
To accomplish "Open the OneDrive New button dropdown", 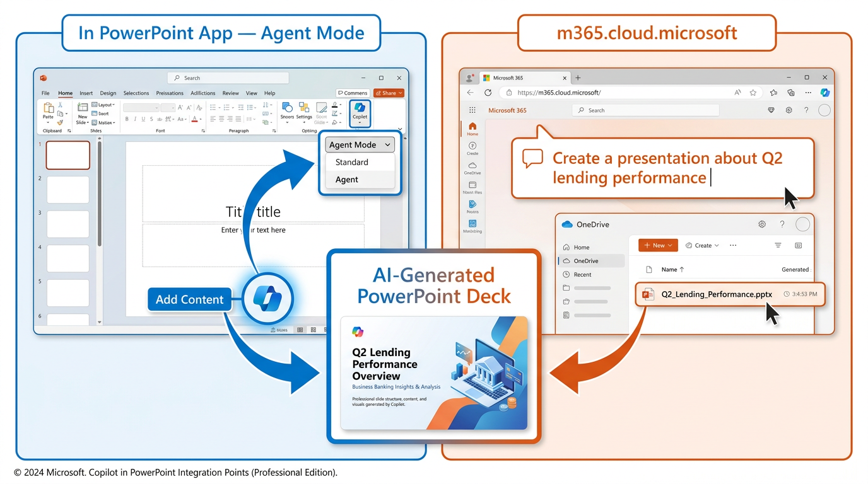I will (659, 245).
